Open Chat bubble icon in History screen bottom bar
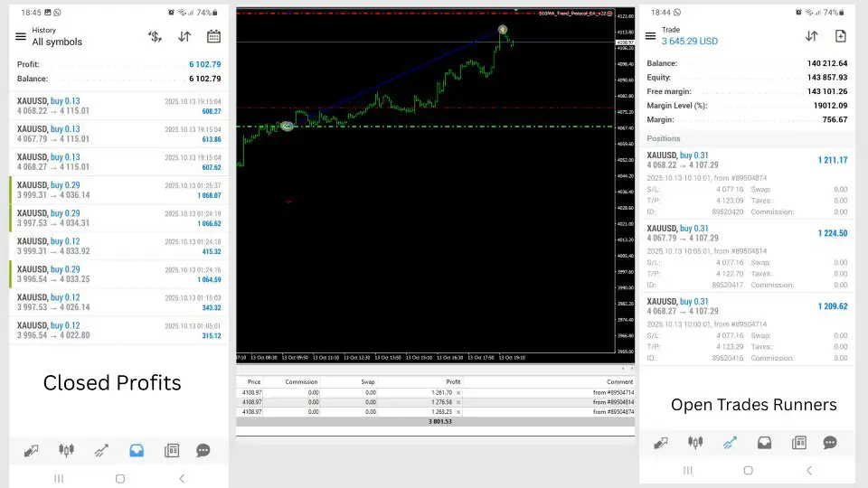The width and height of the screenshot is (868, 488). [x=203, y=450]
